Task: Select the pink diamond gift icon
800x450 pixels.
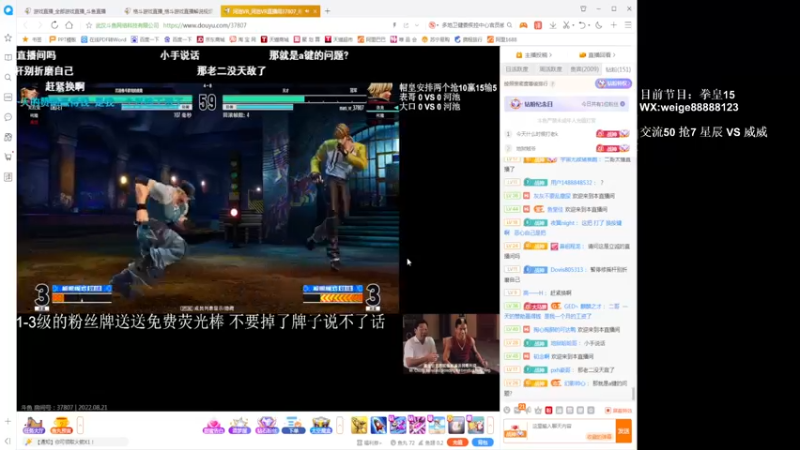Action: pyautogui.click(x=213, y=425)
